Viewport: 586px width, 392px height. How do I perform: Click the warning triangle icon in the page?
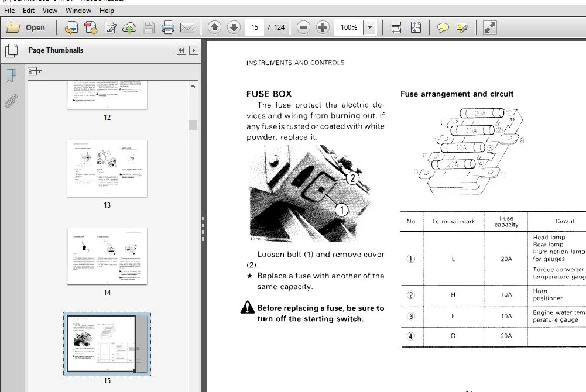pyautogui.click(x=248, y=307)
